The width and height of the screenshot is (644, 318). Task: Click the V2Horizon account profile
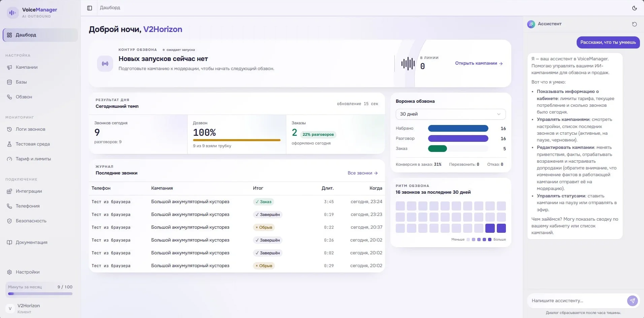tap(40, 308)
